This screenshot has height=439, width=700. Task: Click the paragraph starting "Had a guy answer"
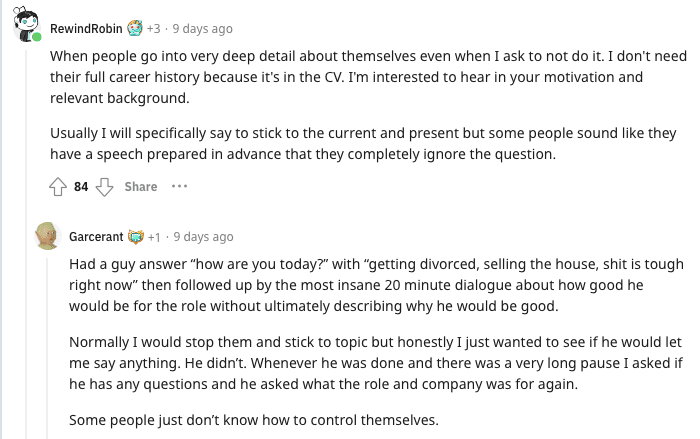pyautogui.click(x=376, y=285)
